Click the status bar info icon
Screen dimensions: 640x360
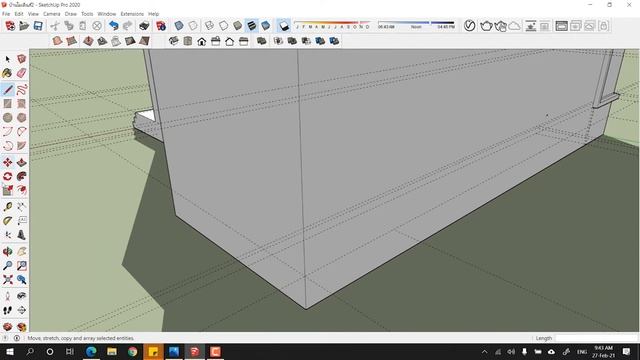point(17,338)
